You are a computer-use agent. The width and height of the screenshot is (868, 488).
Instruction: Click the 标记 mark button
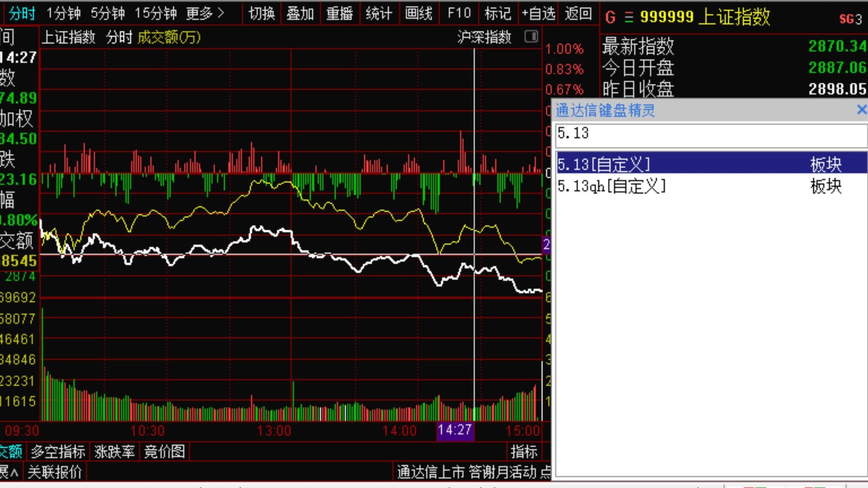click(498, 14)
